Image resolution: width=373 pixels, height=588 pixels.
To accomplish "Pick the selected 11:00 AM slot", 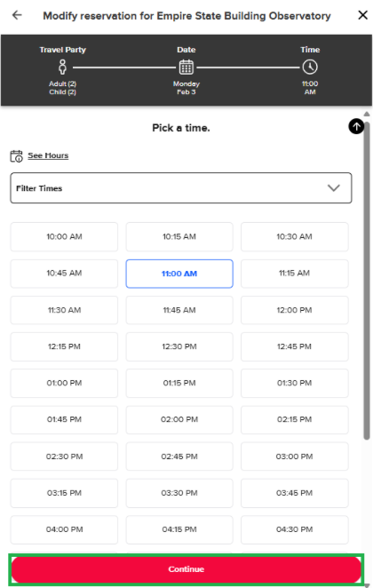I will point(179,274).
